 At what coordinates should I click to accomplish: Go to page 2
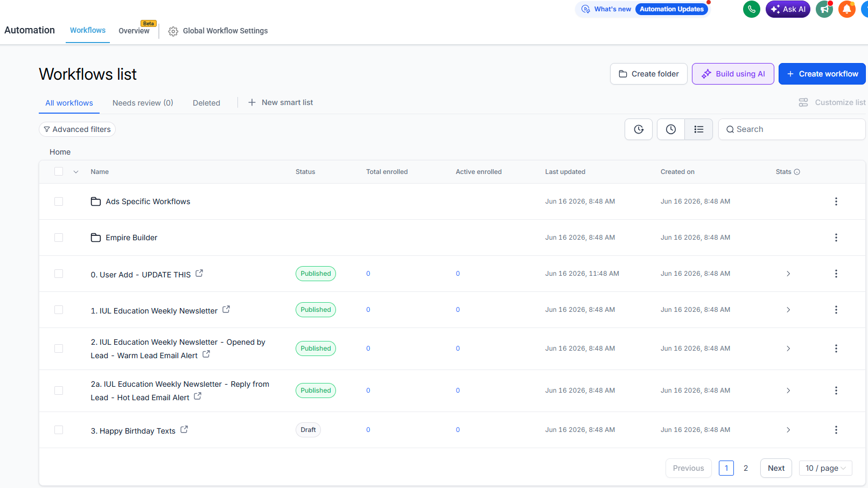click(x=746, y=468)
